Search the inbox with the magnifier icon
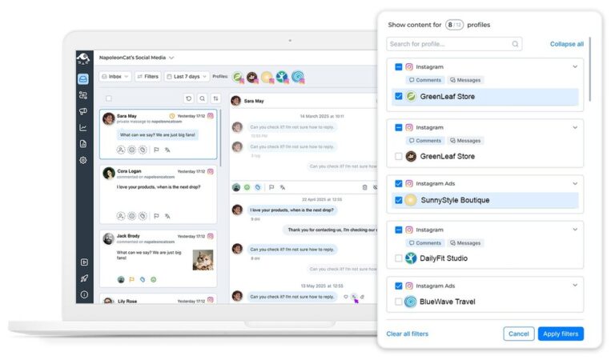615x364 pixels. (203, 98)
